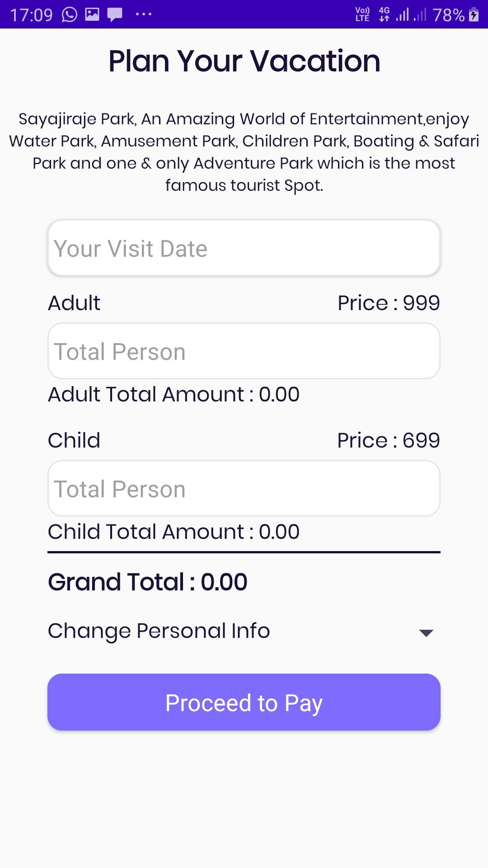Viewport: 488px width, 868px height.
Task: Tap the Child Total Amount label
Action: click(174, 532)
